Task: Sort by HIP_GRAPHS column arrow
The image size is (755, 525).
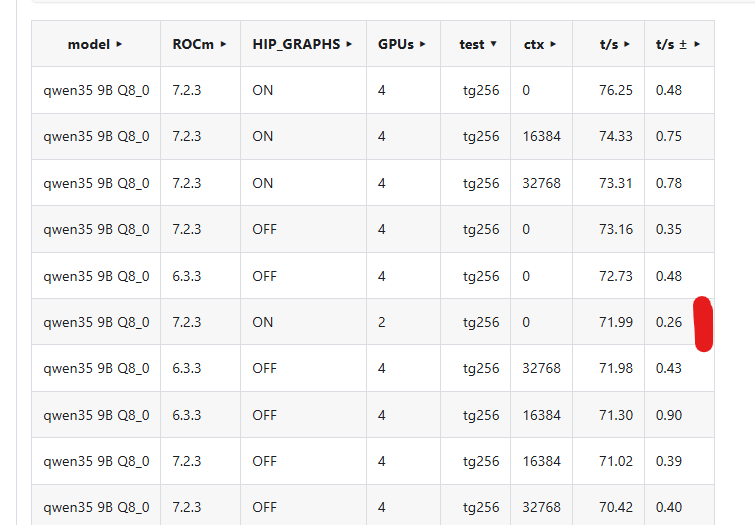Action: pyautogui.click(x=349, y=44)
